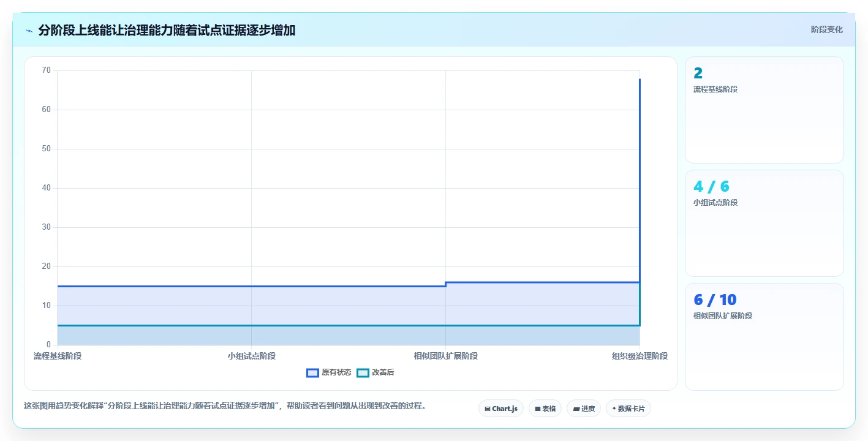Click the x-axis label 流程基线阶段
Image resolution: width=868 pixels, height=441 pixels.
tap(58, 356)
